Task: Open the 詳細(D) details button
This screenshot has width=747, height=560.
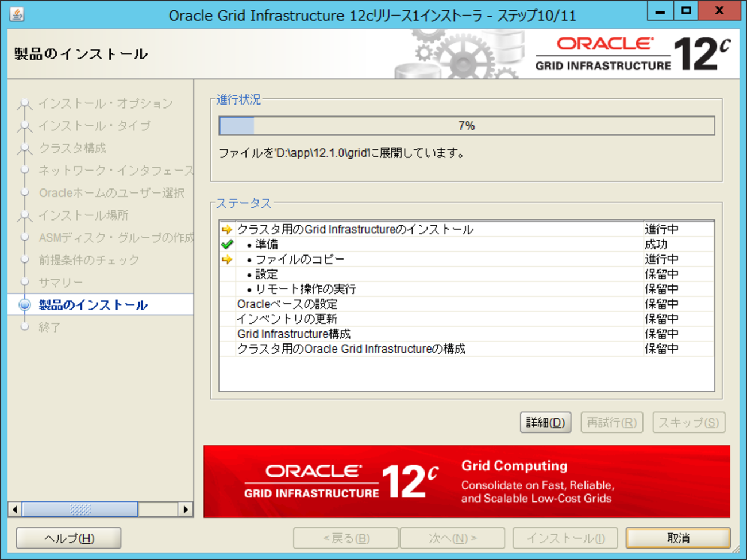Action: [545, 423]
